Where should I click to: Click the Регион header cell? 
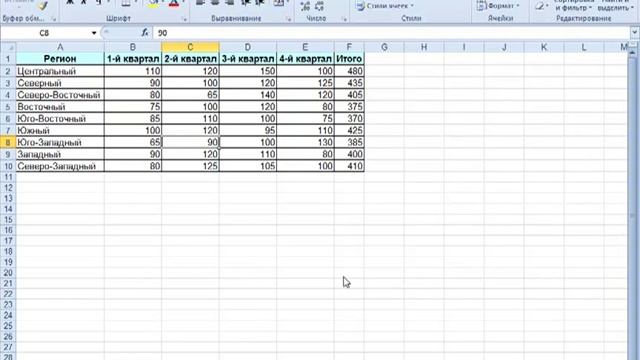pyautogui.click(x=60, y=59)
